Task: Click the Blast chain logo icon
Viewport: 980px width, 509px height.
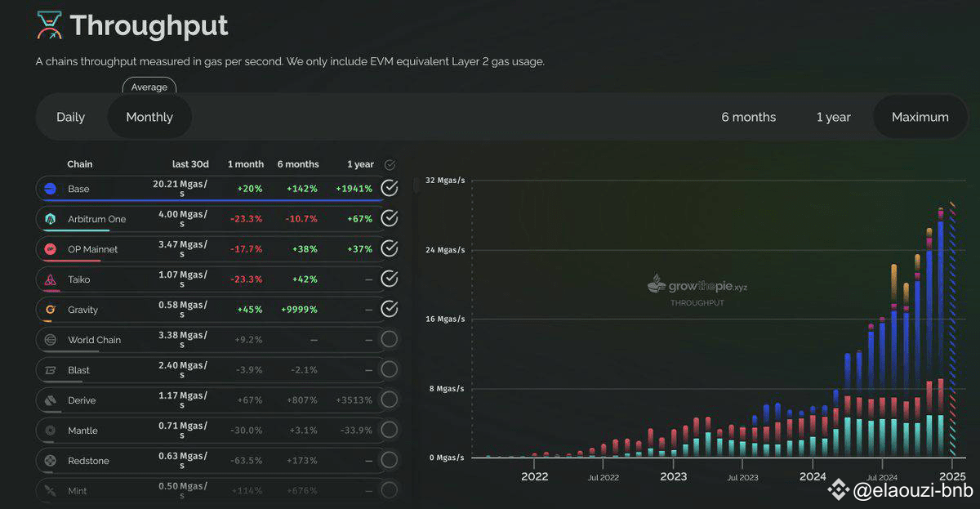Action: pyautogui.click(x=51, y=370)
